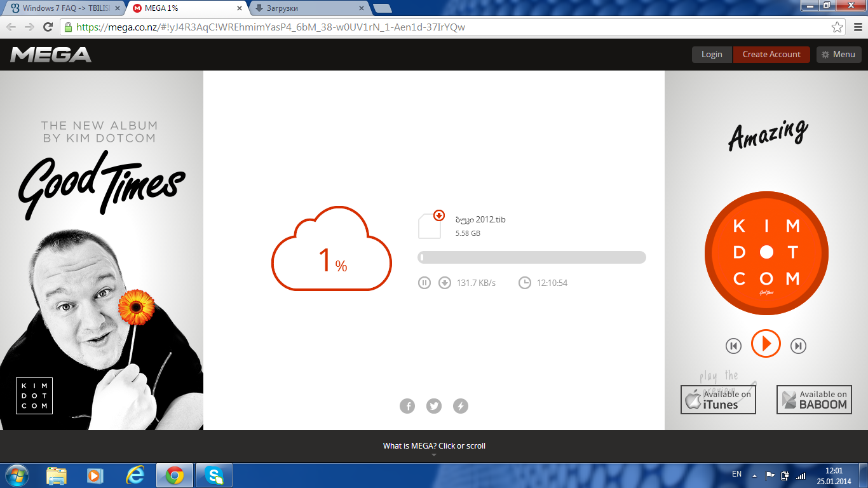This screenshot has height=488, width=868.
Task: Close the Загрузки tab
Action: (x=362, y=9)
